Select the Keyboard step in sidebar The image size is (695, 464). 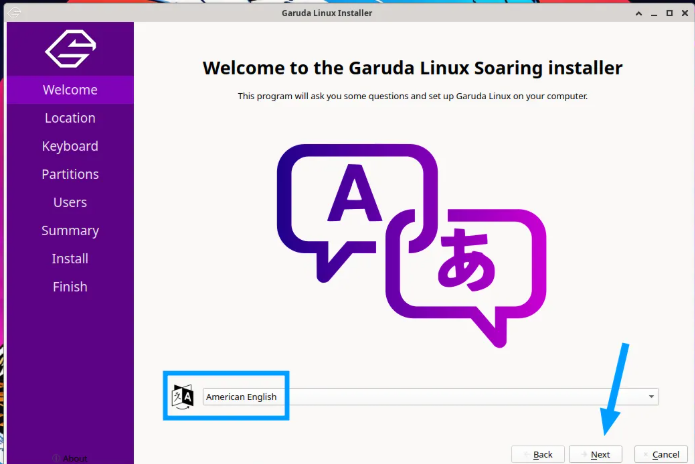[70, 146]
